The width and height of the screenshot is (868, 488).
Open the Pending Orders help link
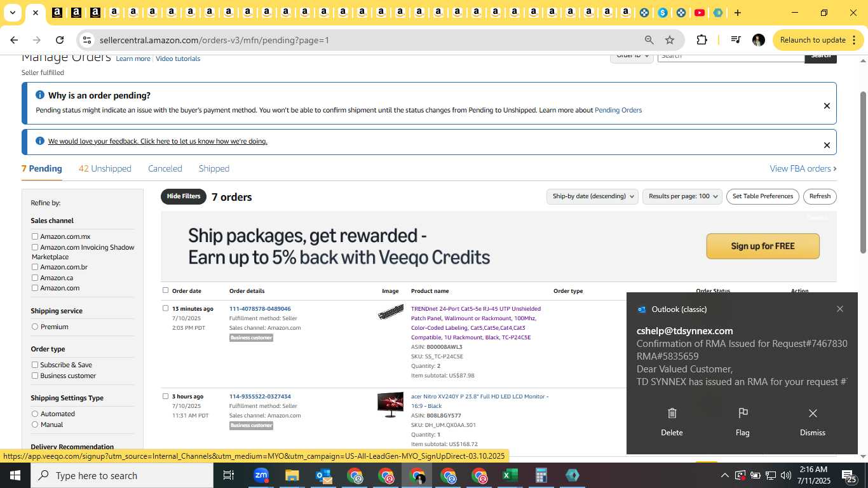618,110
